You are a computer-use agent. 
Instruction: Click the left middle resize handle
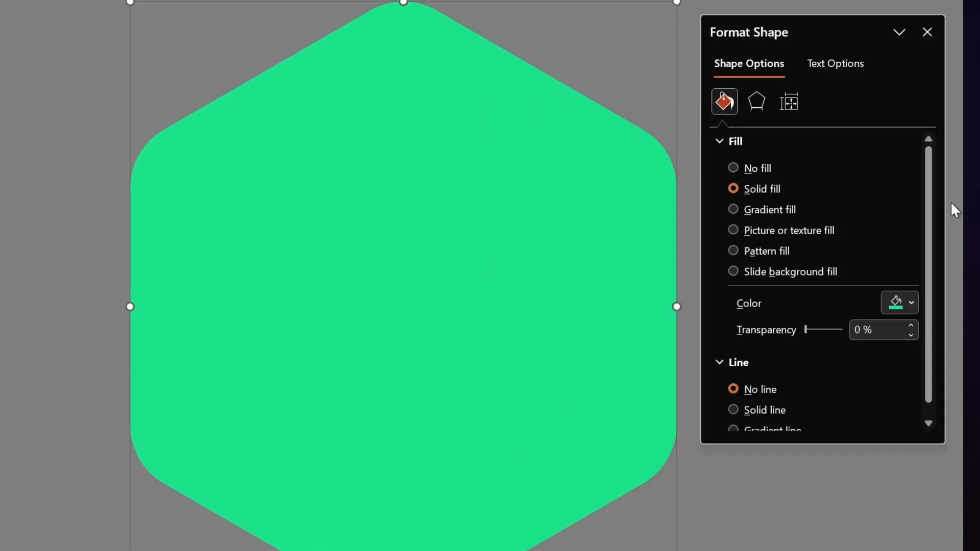pyautogui.click(x=130, y=307)
